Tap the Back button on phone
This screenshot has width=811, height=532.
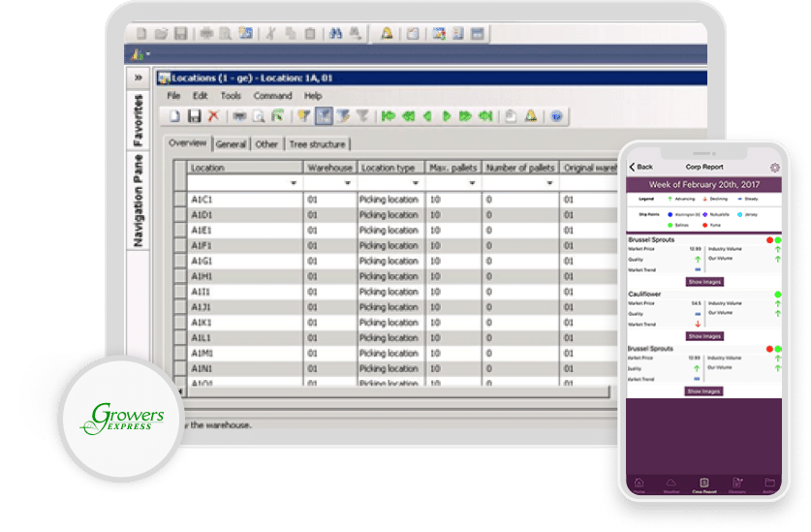point(640,168)
